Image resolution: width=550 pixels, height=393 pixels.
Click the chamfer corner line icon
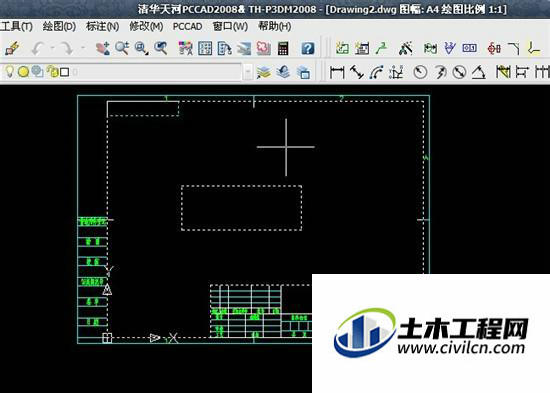click(514, 48)
